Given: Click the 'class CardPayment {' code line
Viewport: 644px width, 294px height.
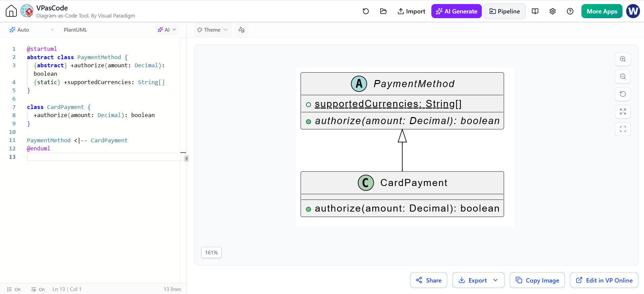Looking at the screenshot, I should [59, 107].
